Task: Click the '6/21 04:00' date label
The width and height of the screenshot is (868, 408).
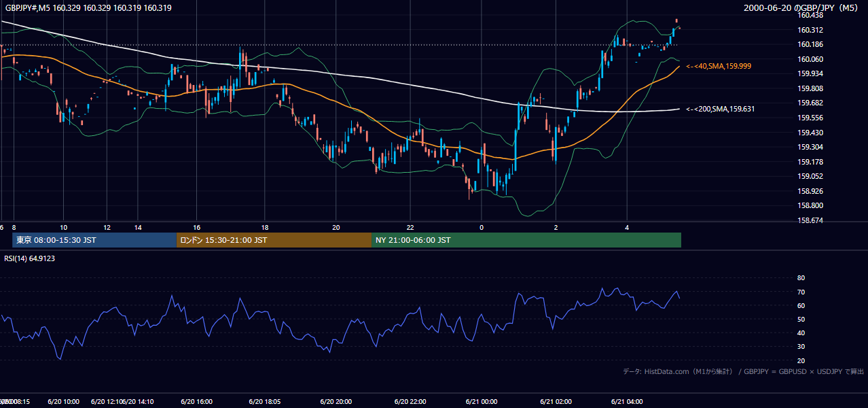Action: pos(627,402)
